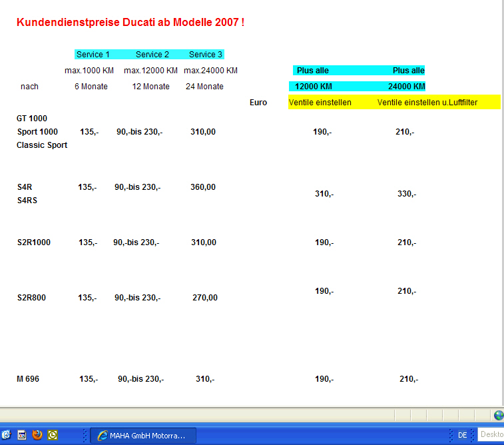Image resolution: width=504 pixels, height=445 pixels.
Task: Click the 24 Monate cell
Action: (204, 87)
